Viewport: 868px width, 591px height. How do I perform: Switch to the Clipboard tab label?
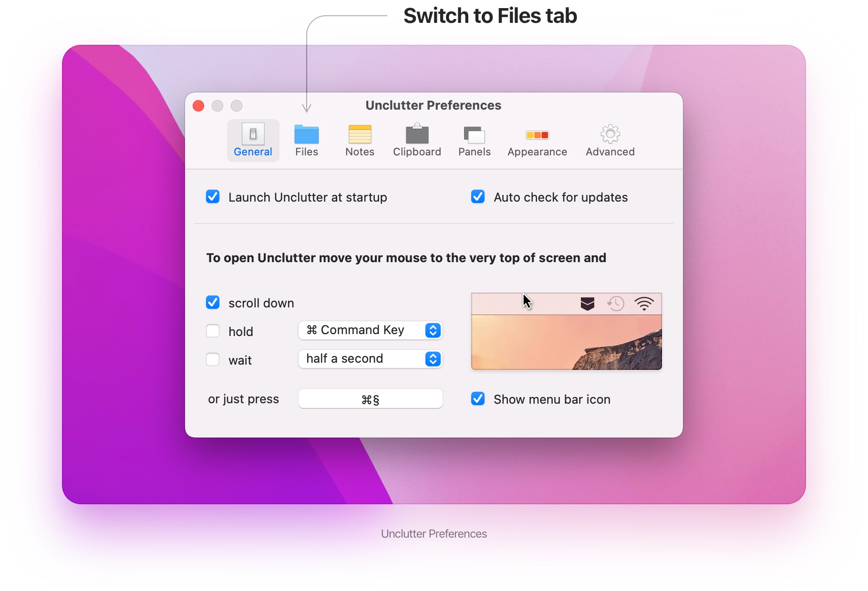[417, 152]
